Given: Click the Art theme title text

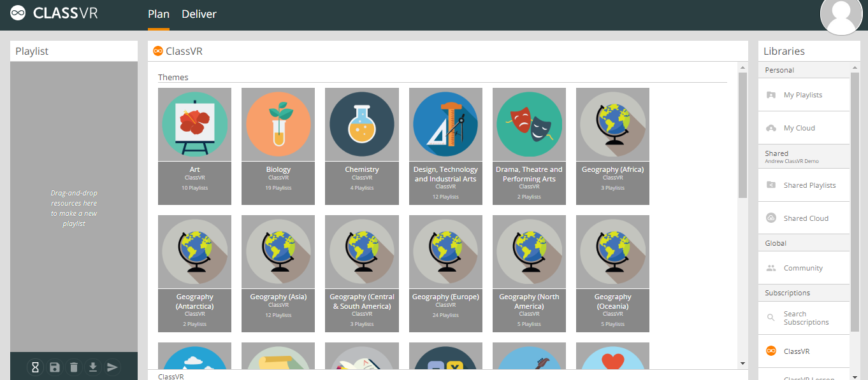Looking at the screenshot, I should [x=195, y=169].
